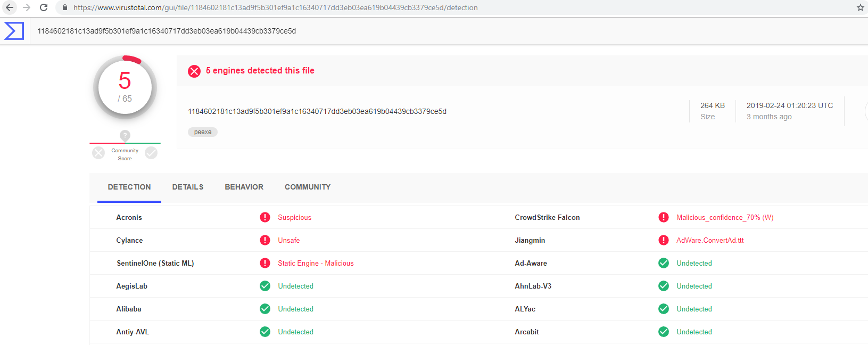Click the Community Score label
Image resolution: width=868 pixels, height=345 pixels.
125,154
